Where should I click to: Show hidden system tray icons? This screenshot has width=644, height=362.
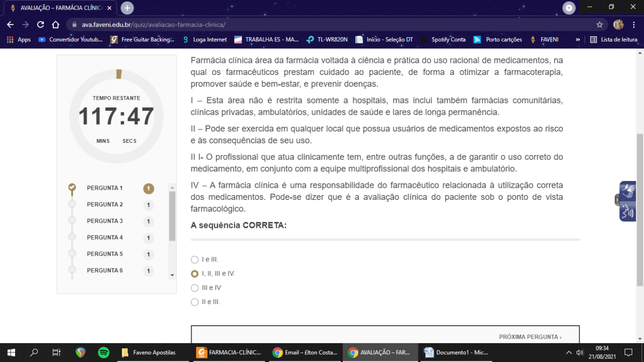pyautogui.click(x=569, y=352)
